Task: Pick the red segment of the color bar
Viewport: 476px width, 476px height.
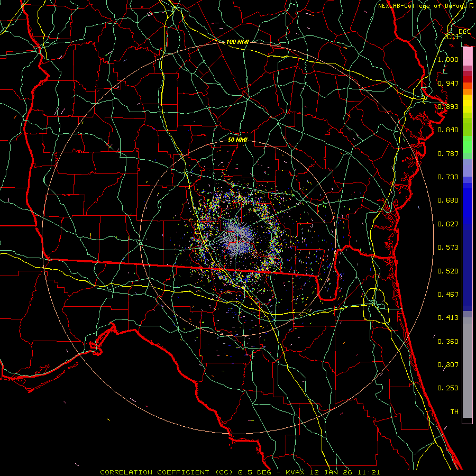Action: click(x=467, y=79)
